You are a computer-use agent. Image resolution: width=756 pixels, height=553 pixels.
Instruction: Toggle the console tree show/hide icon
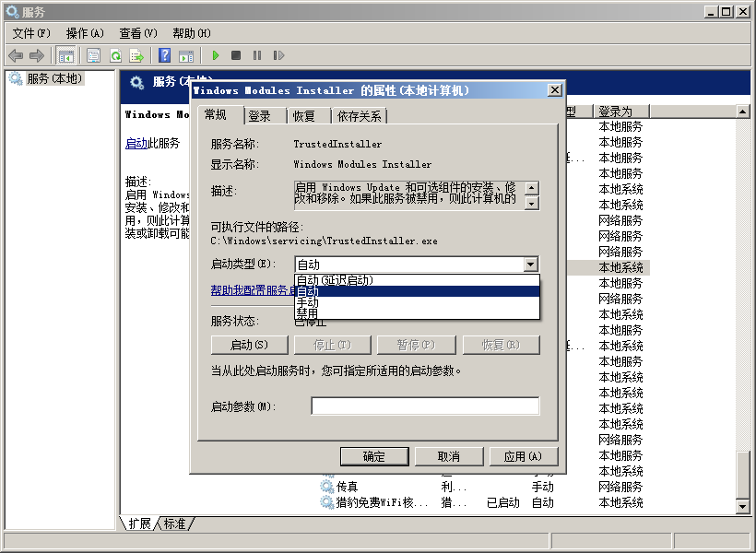tap(66, 55)
